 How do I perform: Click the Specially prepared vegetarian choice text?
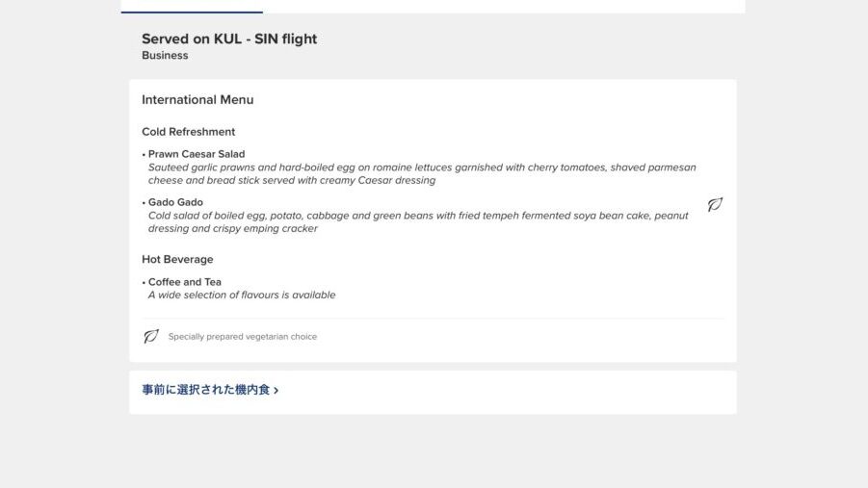coord(243,337)
